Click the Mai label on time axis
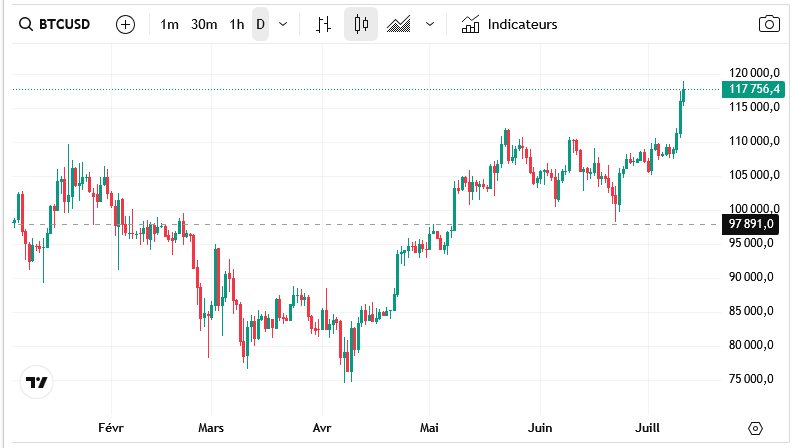 (x=430, y=427)
